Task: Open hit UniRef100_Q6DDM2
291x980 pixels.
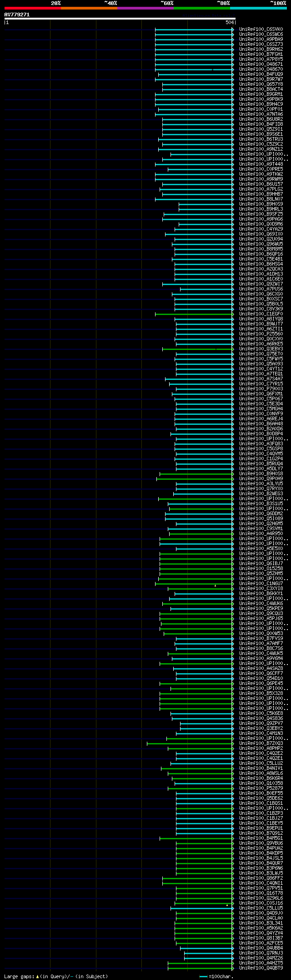Action: [261, 513]
